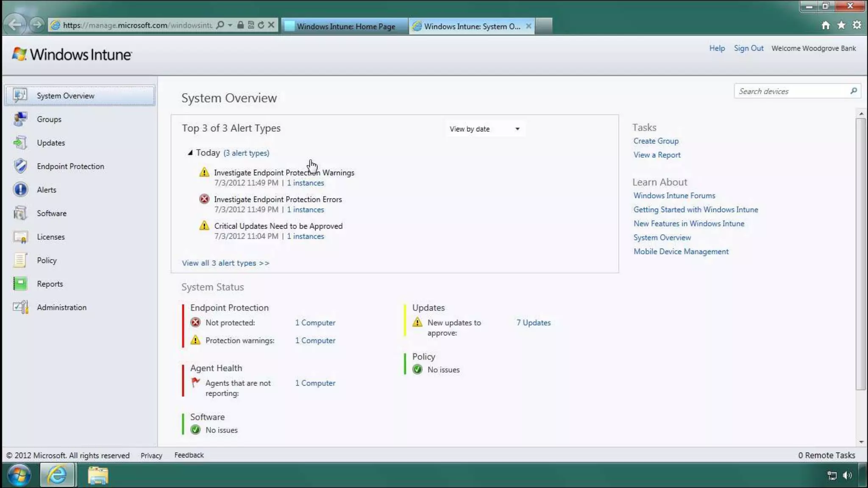Open Endpoint Protection shield icon
The image size is (868, 488).
click(x=20, y=166)
